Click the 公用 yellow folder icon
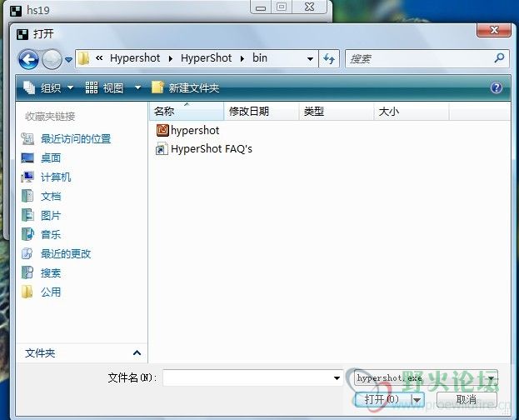Screen dimensions: 519x420 point(27,292)
